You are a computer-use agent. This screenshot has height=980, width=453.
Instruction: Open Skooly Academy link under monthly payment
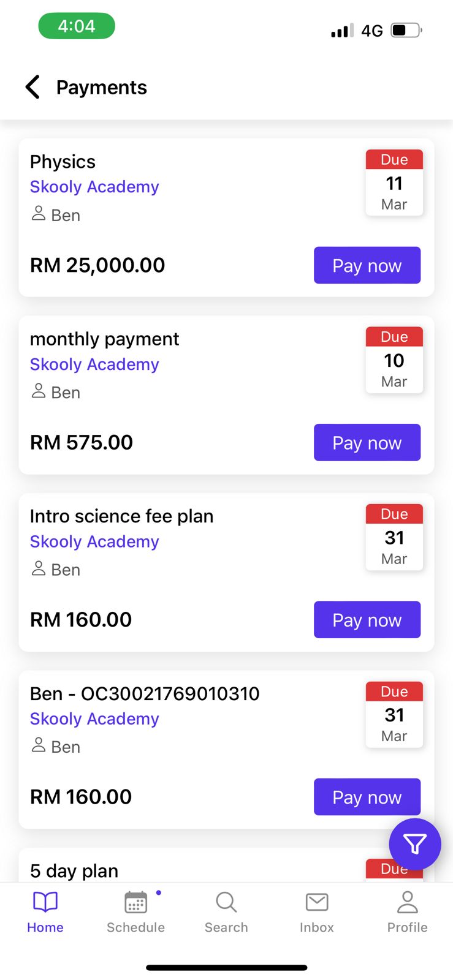pos(94,364)
